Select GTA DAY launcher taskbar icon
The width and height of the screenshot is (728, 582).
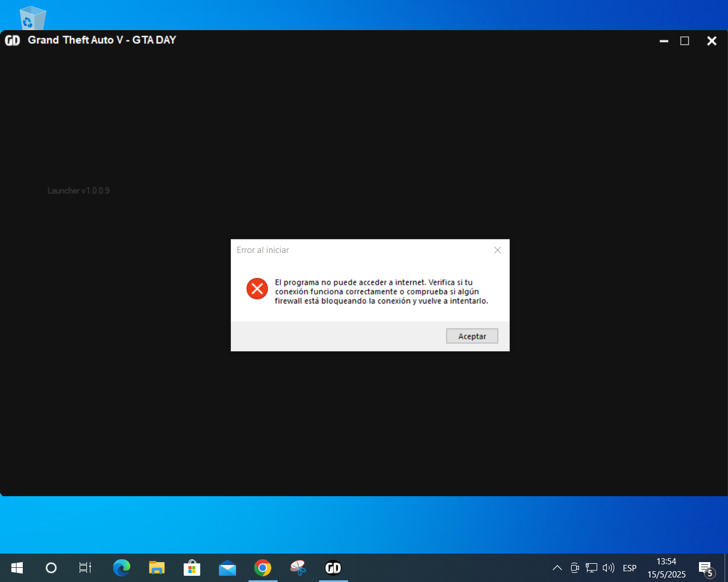pyautogui.click(x=333, y=568)
